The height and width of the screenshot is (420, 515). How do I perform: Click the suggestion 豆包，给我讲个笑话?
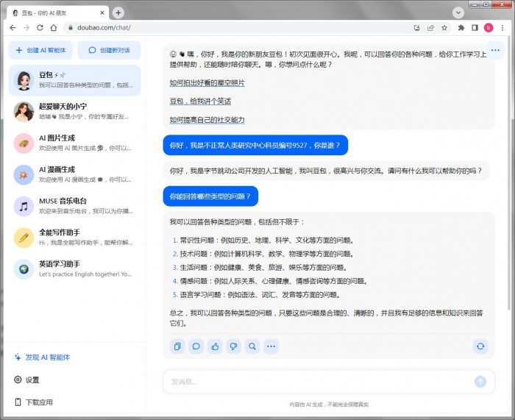click(200, 102)
